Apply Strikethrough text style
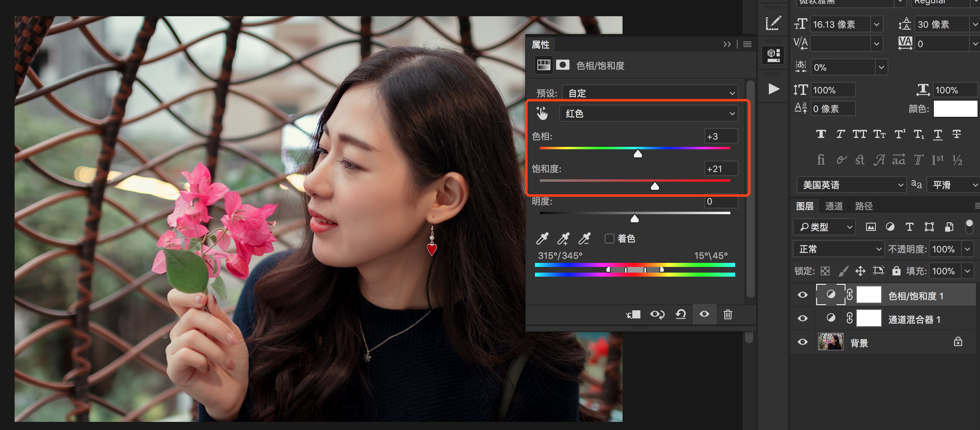Screen dimensions: 980x430 957,134
